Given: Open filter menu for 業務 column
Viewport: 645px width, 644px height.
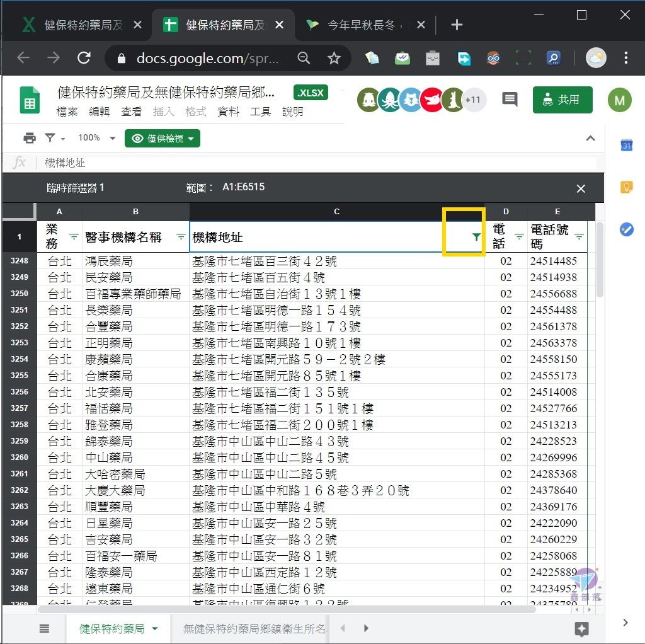Looking at the screenshot, I should pos(74,236).
